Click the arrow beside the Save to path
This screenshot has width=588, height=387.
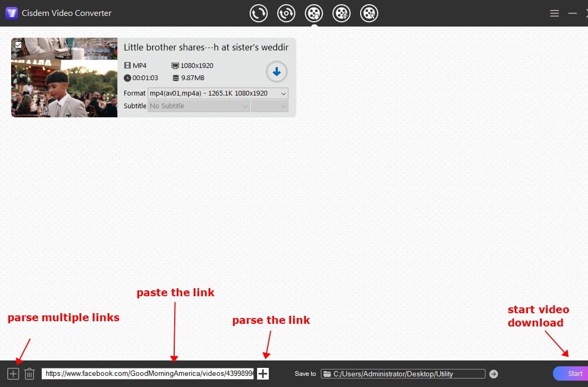pyautogui.click(x=493, y=373)
